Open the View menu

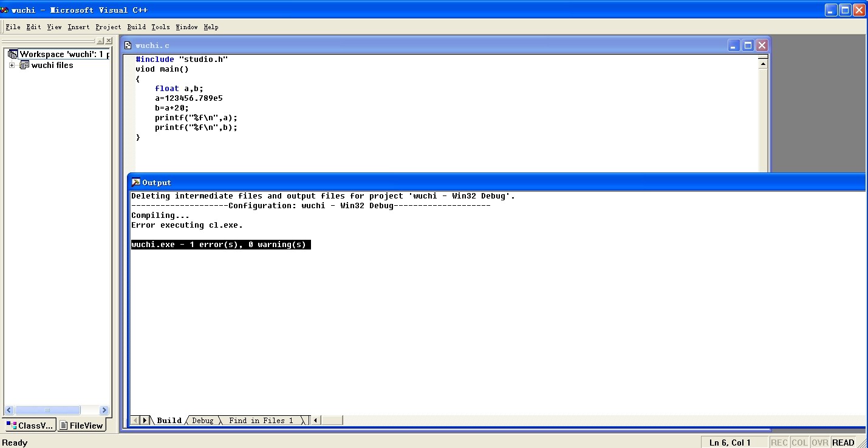(x=54, y=27)
